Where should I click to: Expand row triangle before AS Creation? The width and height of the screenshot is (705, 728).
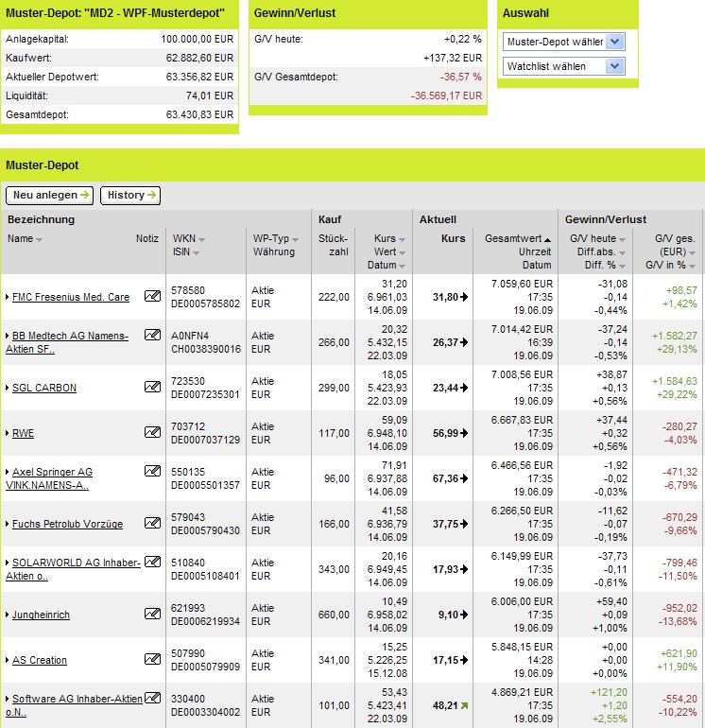pos(7,660)
